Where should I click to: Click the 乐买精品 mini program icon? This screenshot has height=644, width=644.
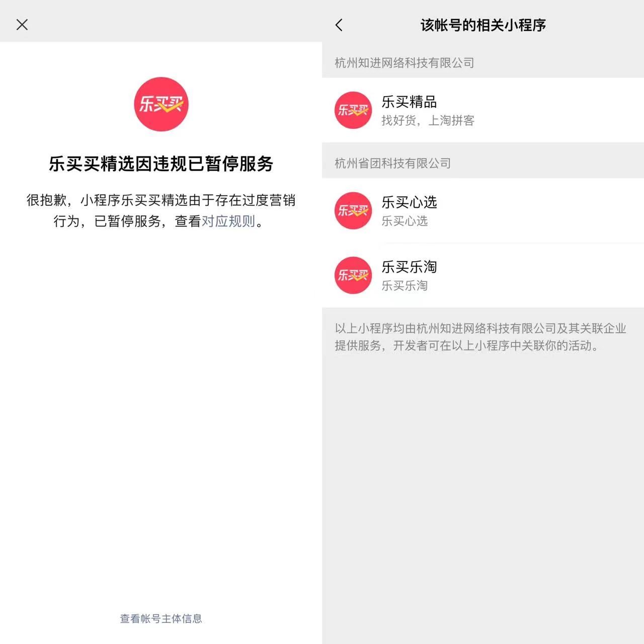353,110
